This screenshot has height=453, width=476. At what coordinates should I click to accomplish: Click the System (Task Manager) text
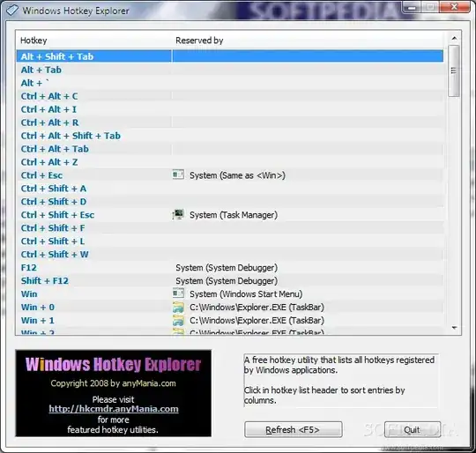point(234,215)
